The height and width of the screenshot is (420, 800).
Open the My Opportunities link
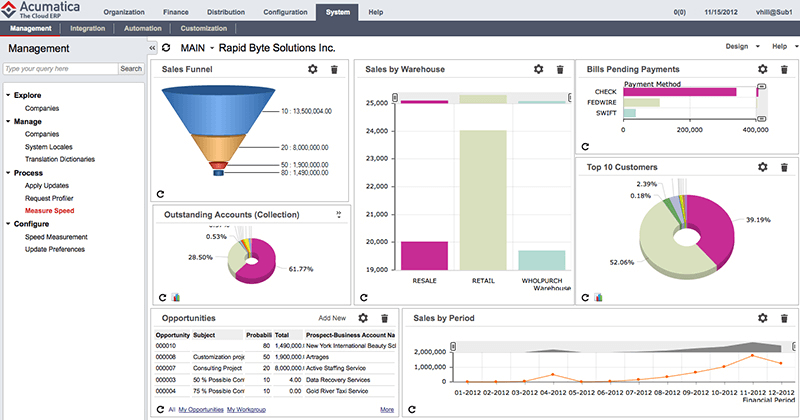tap(201, 410)
